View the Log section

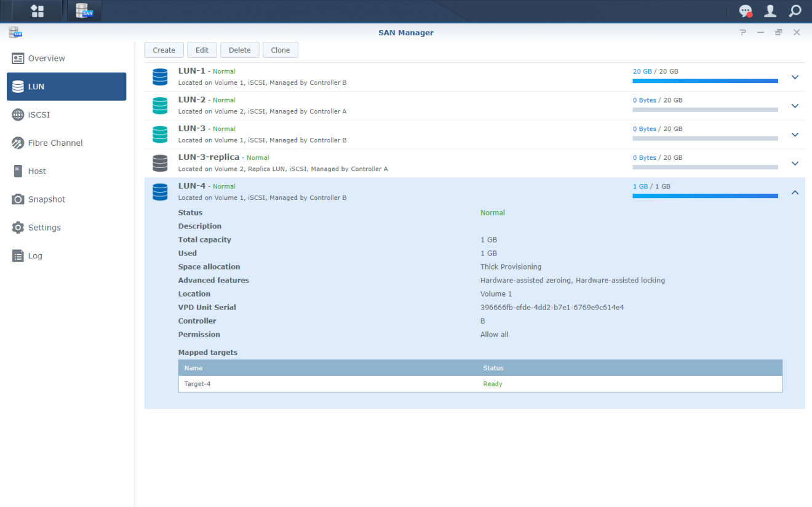click(34, 255)
